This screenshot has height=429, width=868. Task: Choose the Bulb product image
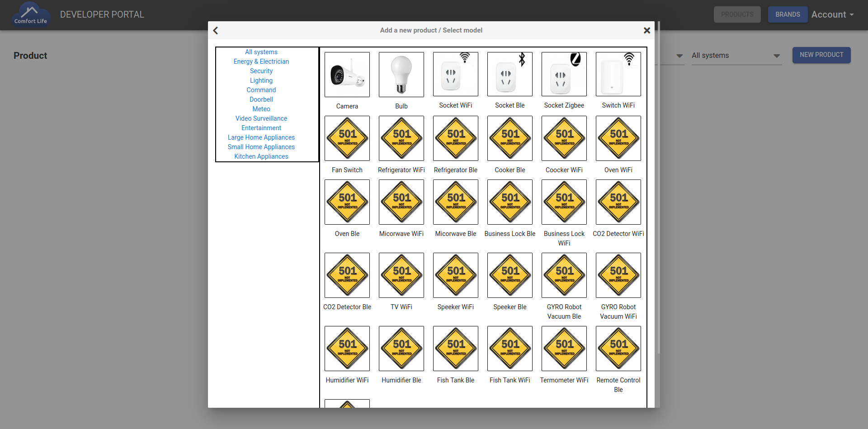[x=401, y=75]
